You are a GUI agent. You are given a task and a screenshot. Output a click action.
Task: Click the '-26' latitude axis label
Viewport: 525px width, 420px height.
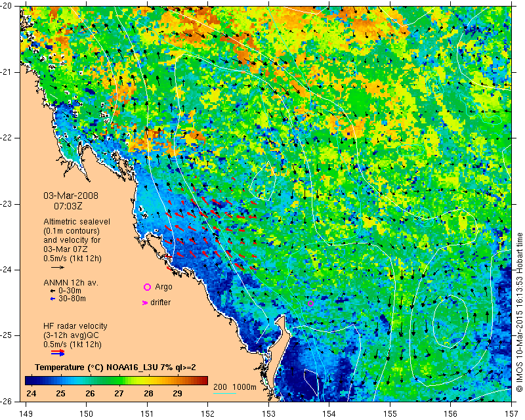click(x=7, y=401)
